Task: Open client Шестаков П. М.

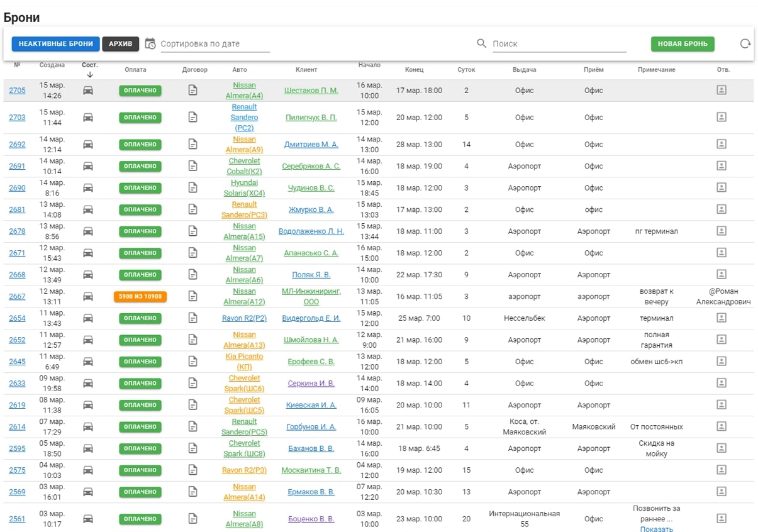Action: tap(311, 91)
